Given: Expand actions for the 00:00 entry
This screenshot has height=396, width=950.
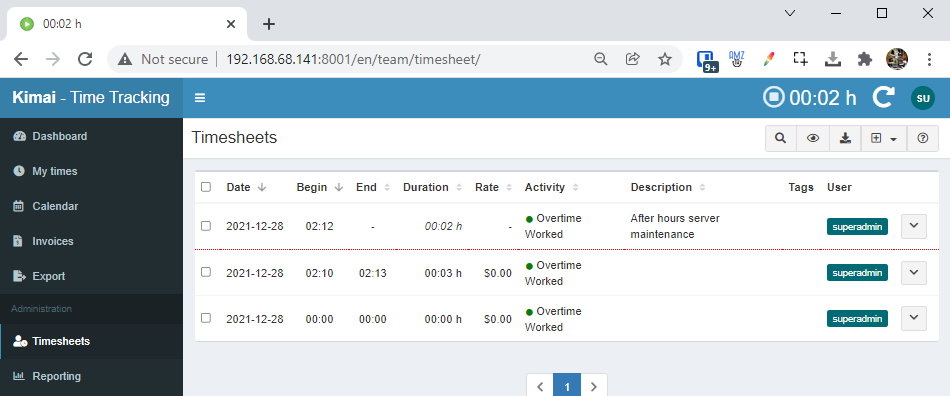Looking at the screenshot, I should (914, 318).
